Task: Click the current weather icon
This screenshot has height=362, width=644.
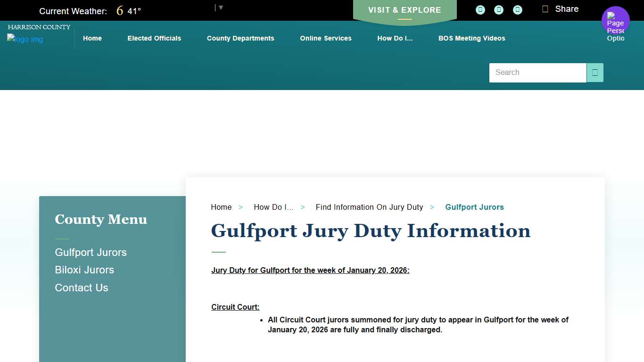Action: [x=120, y=11]
